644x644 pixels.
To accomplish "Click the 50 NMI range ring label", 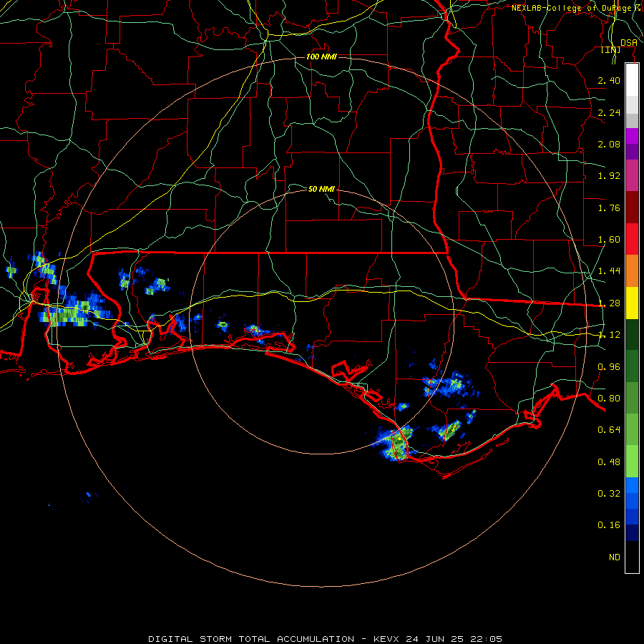I will click(x=321, y=189).
